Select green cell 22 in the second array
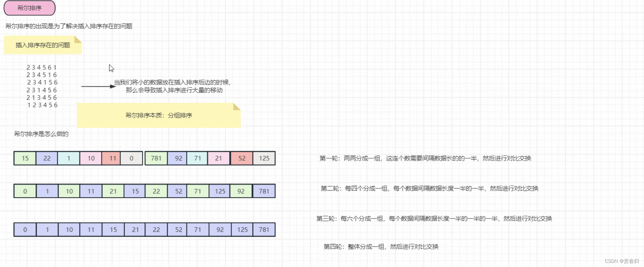644x267 pixels. 157,191
